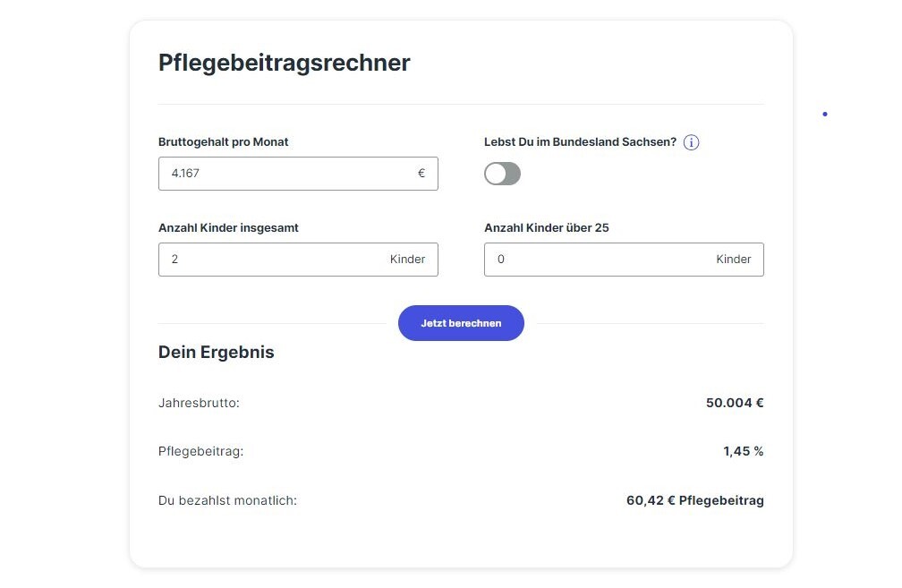Click the small blue dot at right edge
The image size is (902, 588).
[825, 114]
